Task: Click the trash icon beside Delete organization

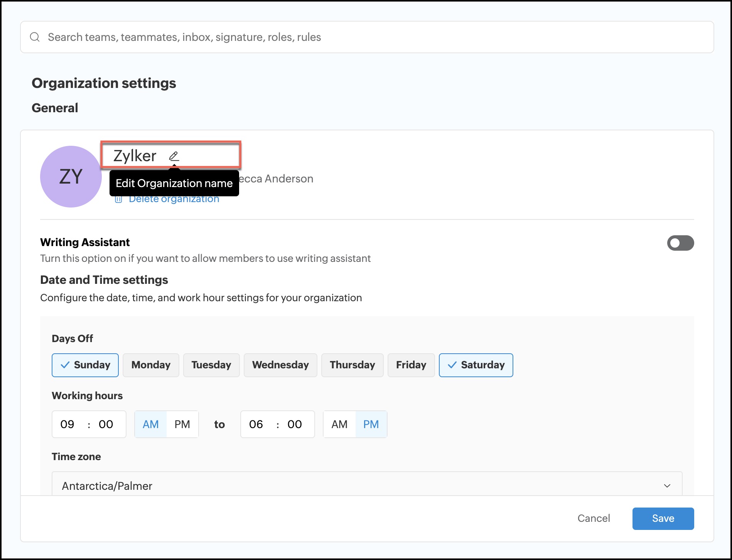Action: [x=119, y=199]
